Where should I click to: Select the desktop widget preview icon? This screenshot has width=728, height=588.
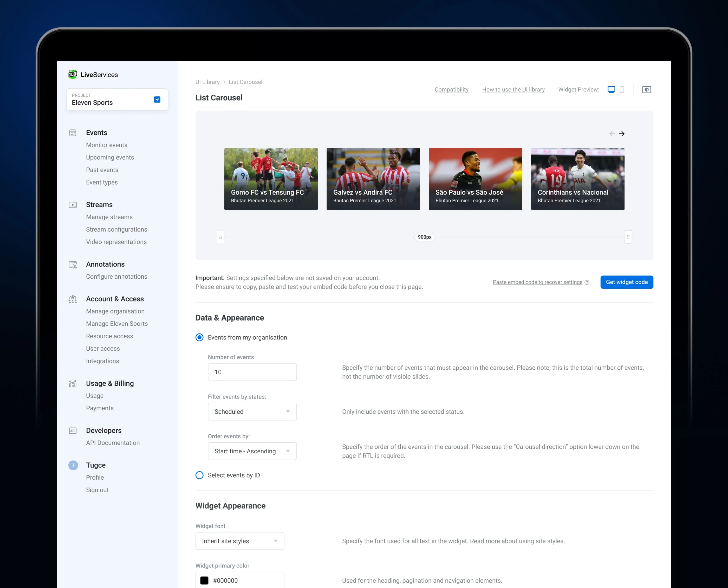(x=611, y=89)
